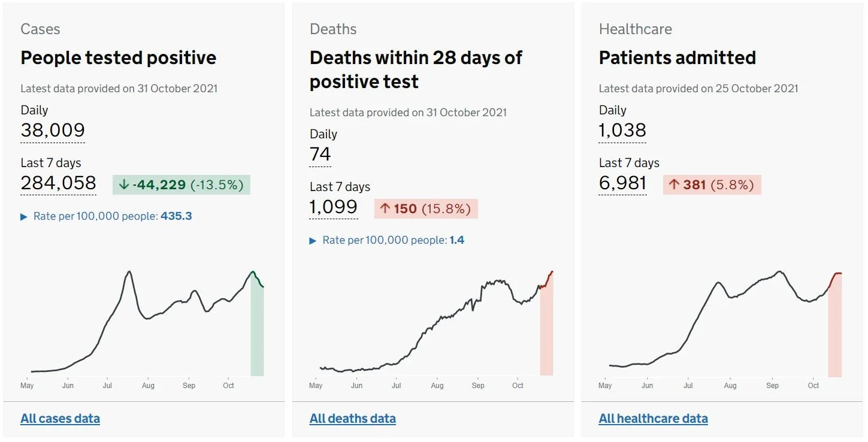The width and height of the screenshot is (868, 442).
Task: Click red shaded region of deaths chart
Action: point(546,331)
